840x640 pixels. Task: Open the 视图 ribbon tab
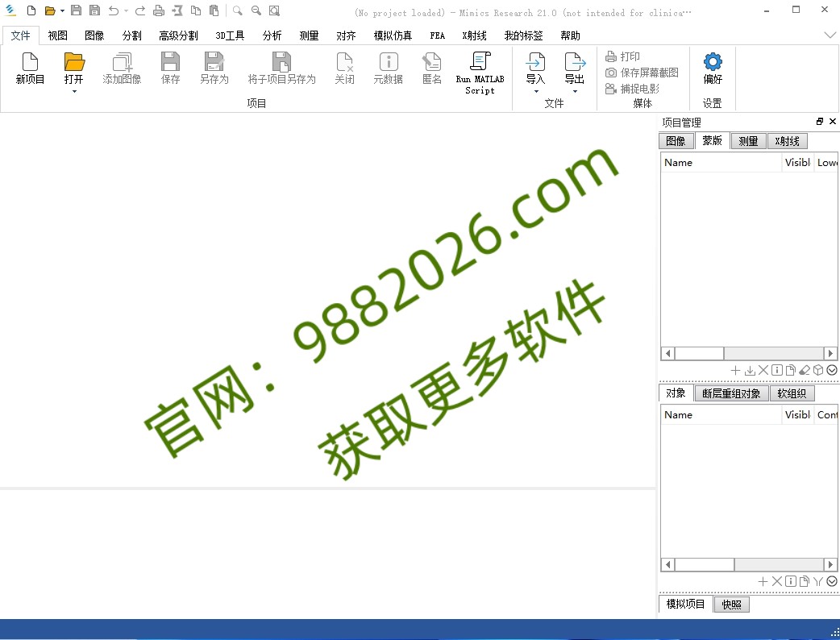(x=57, y=35)
